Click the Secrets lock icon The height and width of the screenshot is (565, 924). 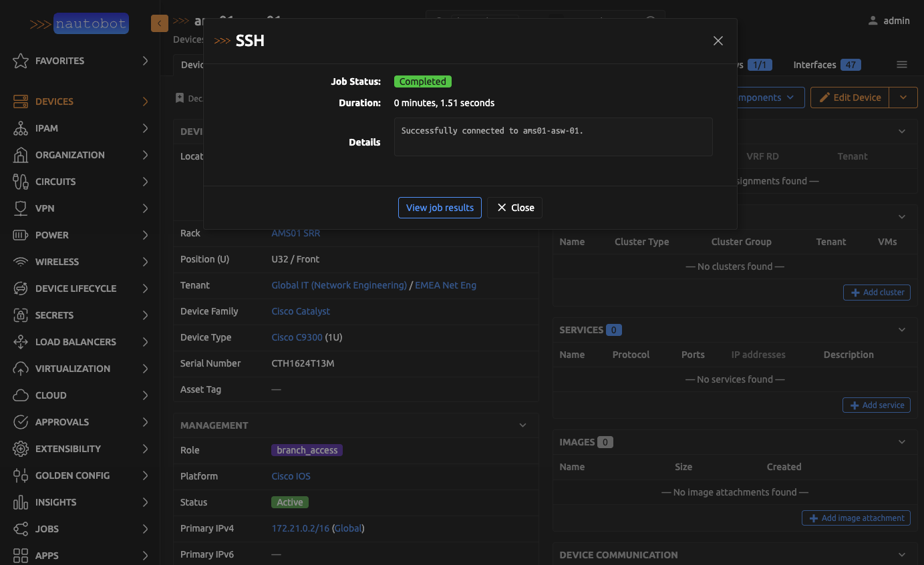(x=21, y=315)
